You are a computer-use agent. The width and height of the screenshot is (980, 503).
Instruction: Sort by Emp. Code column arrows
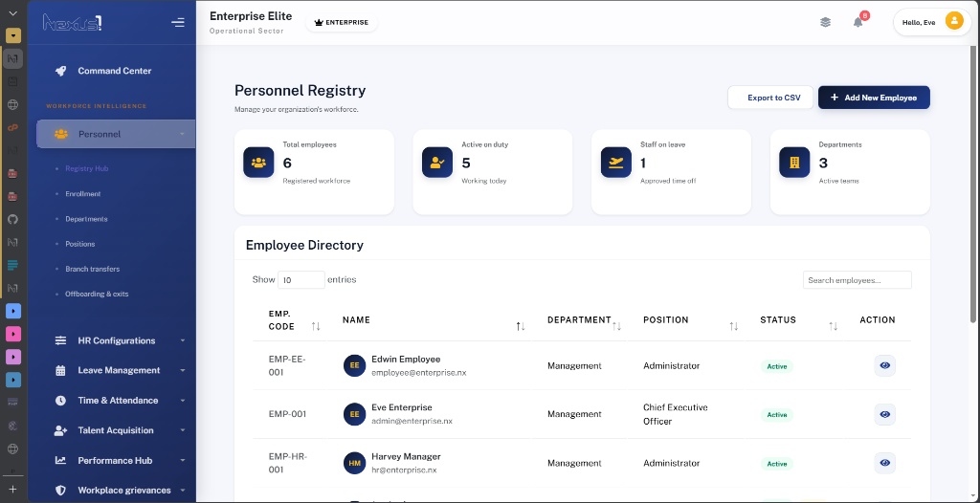click(316, 326)
